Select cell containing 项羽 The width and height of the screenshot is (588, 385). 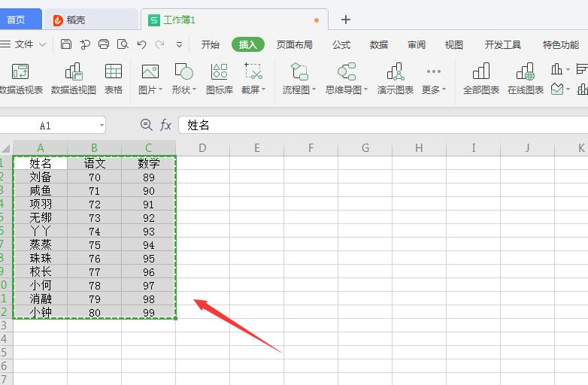point(40,204)
